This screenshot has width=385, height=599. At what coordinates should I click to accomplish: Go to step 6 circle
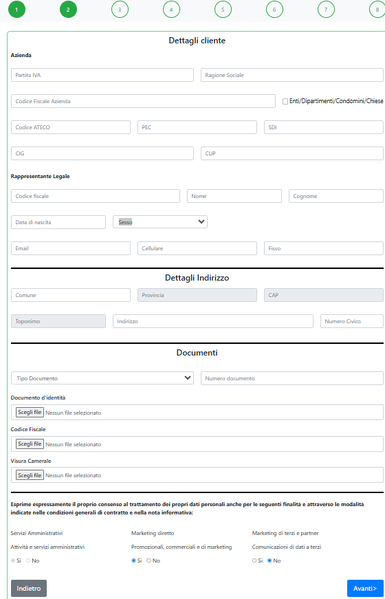click(274, 10)
